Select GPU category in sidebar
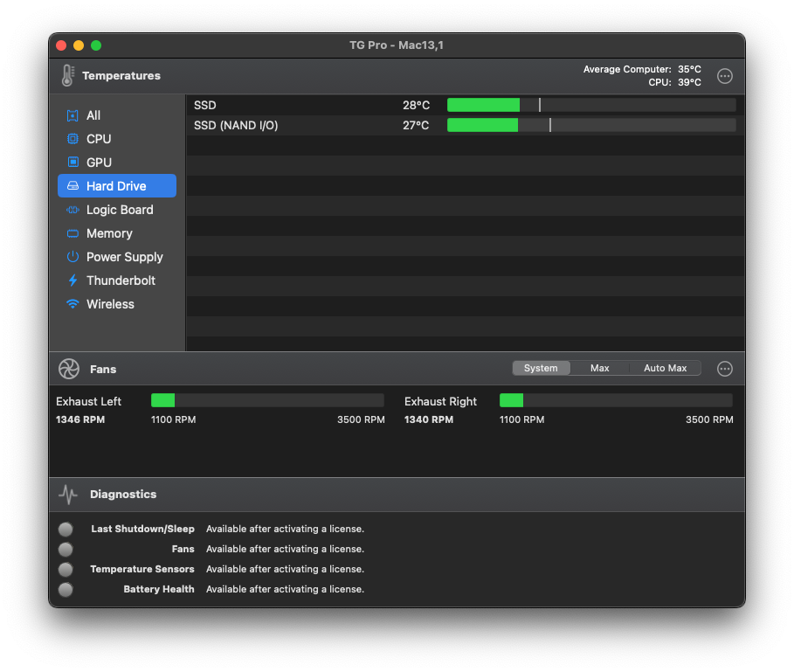This screenshot has height=672, width=794. tap(117, 162)
